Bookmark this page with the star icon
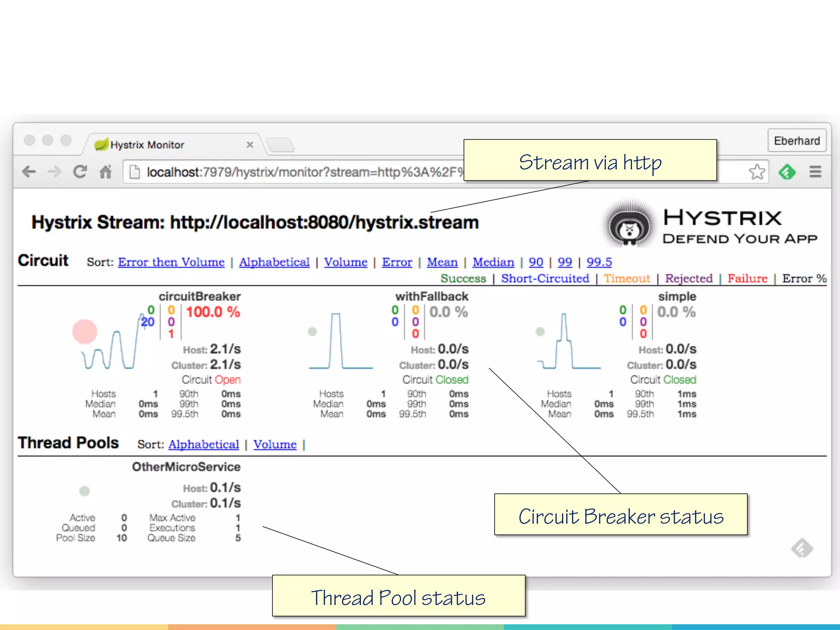Screen dimensions: 840x630 [x=757, y=171]
